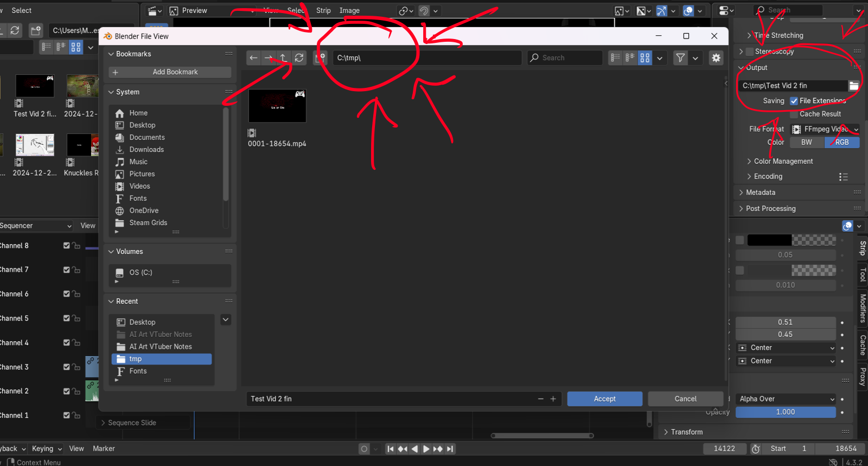Enable Stereoscopy checkbox

pyautogui.click(x=750, y=52)
